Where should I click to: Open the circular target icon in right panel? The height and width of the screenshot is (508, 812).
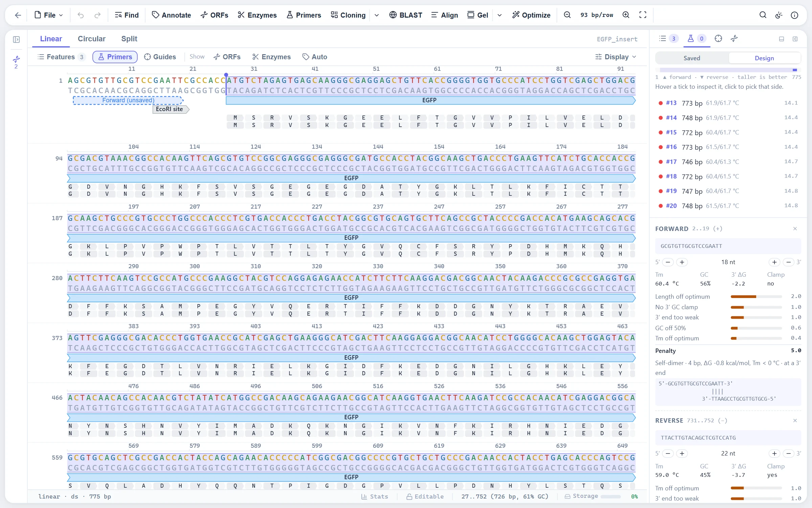(x=718, y=39)
